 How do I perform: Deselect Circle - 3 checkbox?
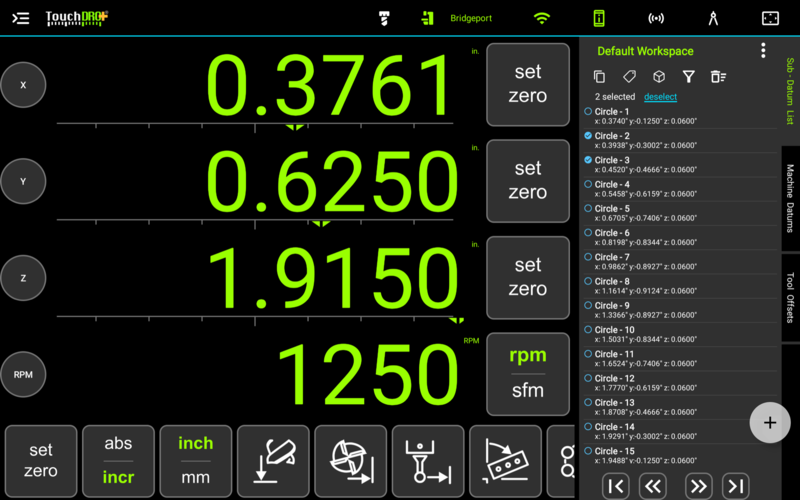click(x=588, y=160)
